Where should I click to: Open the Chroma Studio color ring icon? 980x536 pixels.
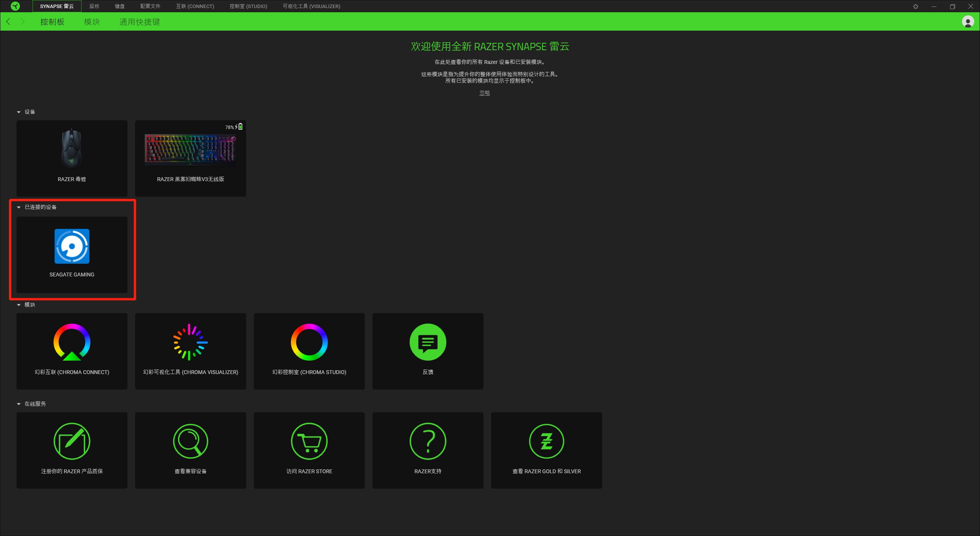309,342
